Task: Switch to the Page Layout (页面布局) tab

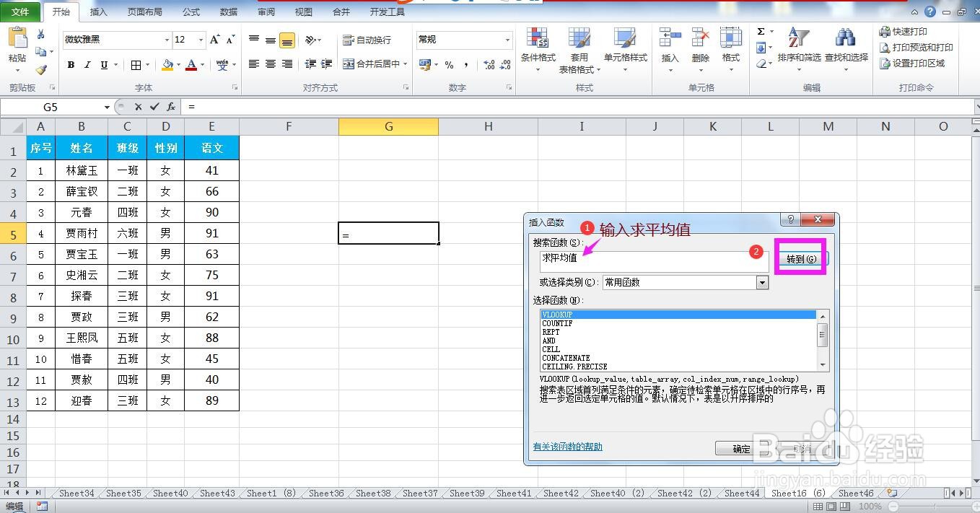Action: (144, 12)
